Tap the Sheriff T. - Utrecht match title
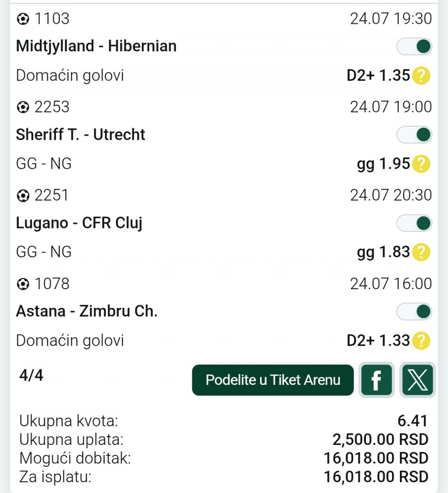448x493 pixels. (x=81, y=135)
